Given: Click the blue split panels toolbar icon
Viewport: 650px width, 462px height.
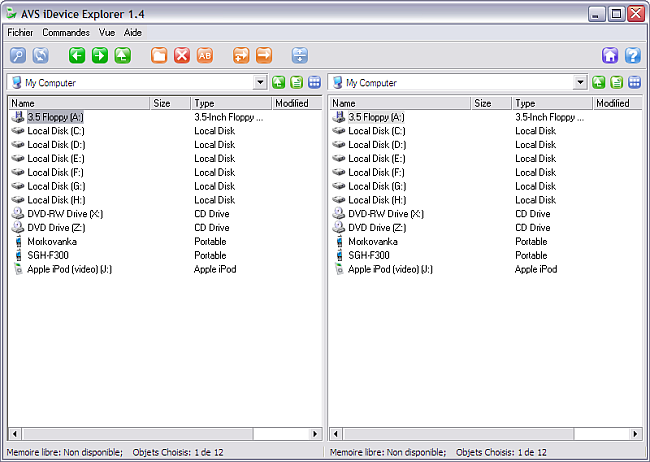Looking at the screenshot, I should pyautogui.click(x=300, y=56).
